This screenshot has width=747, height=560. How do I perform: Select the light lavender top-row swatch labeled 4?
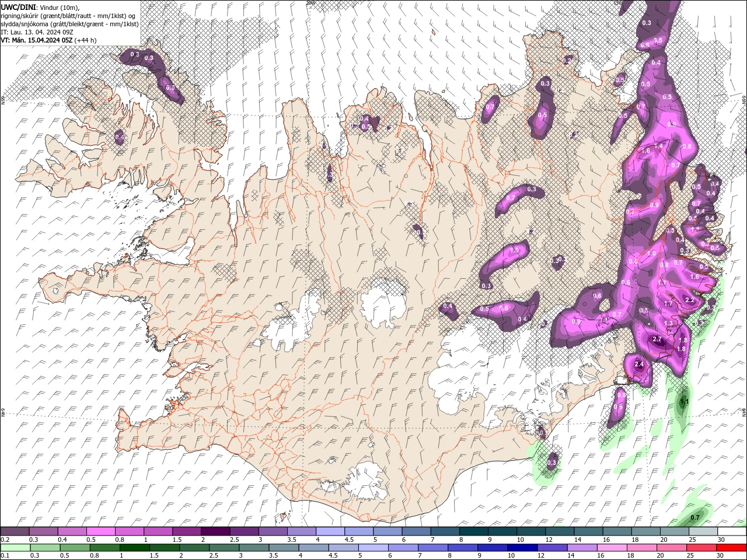[x=331, y=531]
